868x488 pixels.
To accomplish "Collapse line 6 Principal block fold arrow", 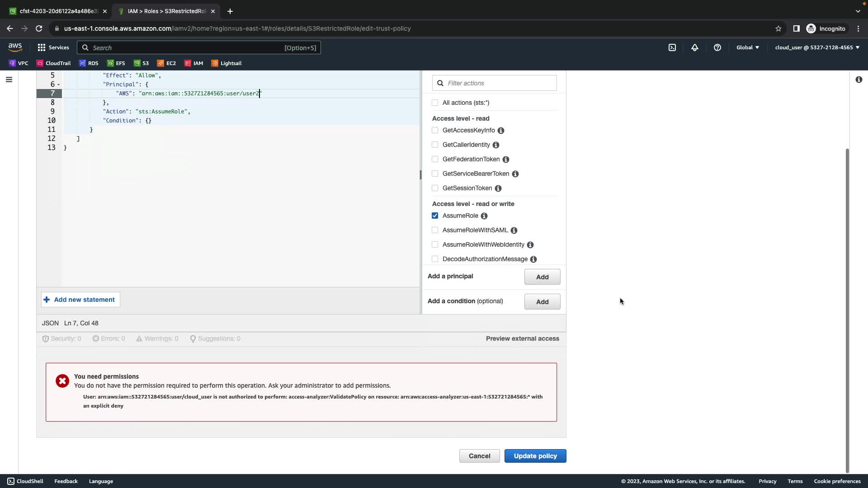I will tap(59, 84).
